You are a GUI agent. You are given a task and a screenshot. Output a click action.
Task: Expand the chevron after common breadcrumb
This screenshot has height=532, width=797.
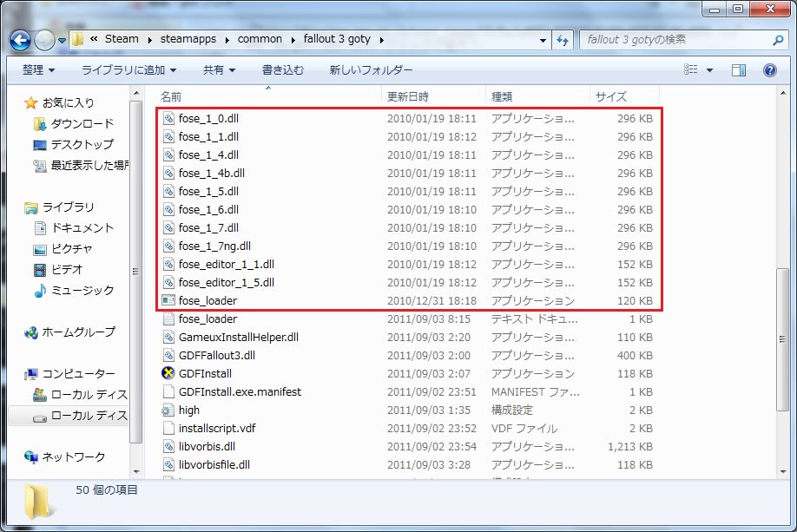click(x=293, y=40)
